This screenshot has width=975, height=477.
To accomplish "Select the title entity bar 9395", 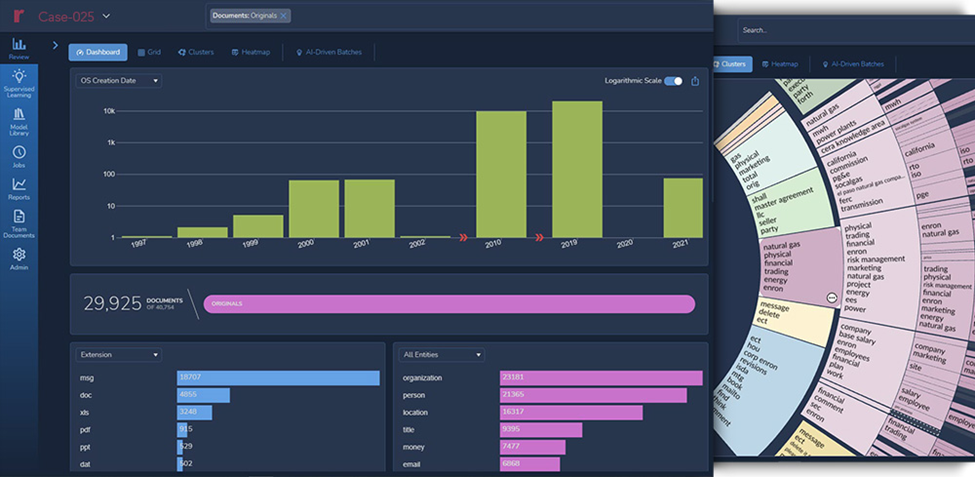I will [x=541, y=430].
